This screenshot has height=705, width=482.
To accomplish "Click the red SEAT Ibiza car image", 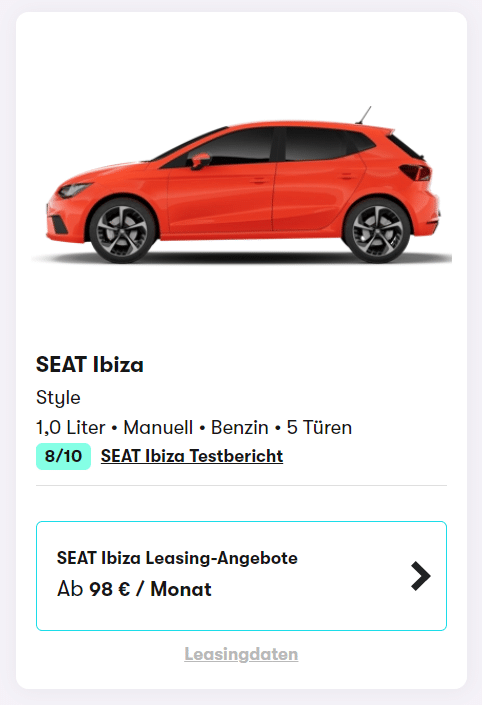I will coord(242,185).
